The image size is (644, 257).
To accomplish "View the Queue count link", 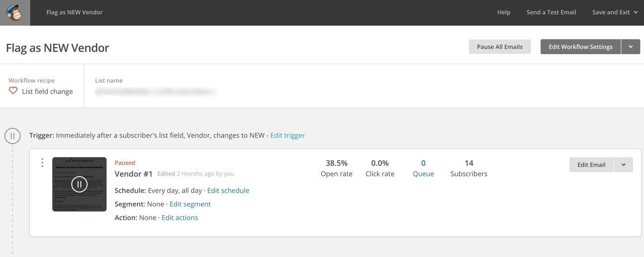I will [423, 168].
